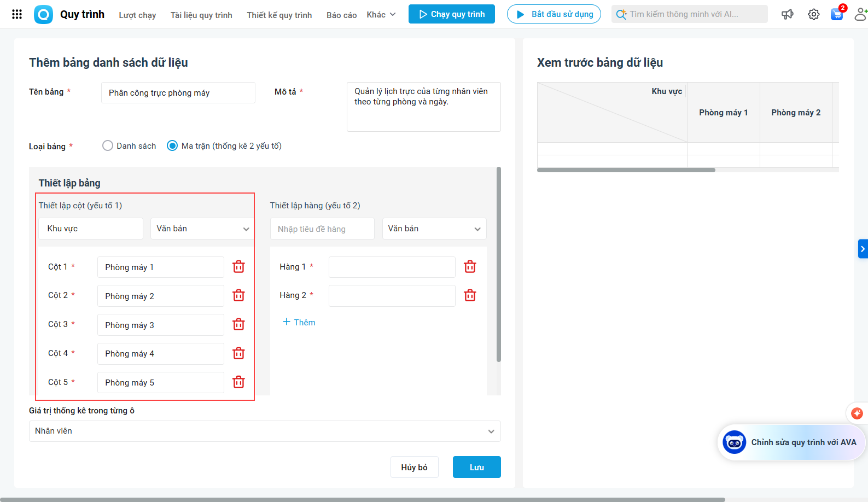Image resolution: width=868 pixels, height=502 pixels.
Task: Click the Bắt đầu sử dụng button
Action: [x=554, y=14]
